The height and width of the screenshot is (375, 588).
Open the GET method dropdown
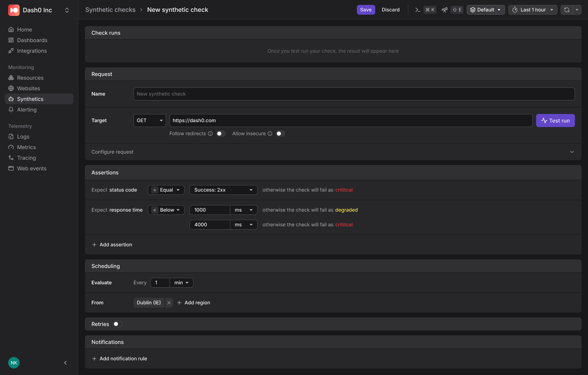150,121
